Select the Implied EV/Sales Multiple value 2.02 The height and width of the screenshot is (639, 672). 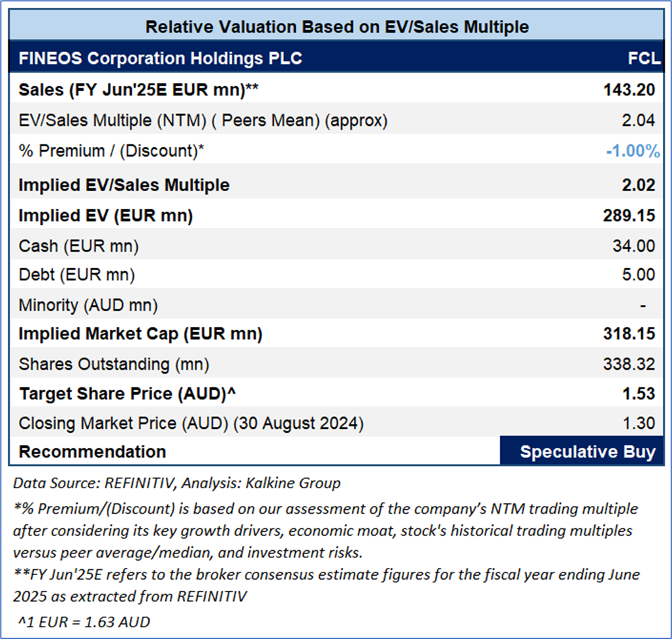(x=639, y=185)
